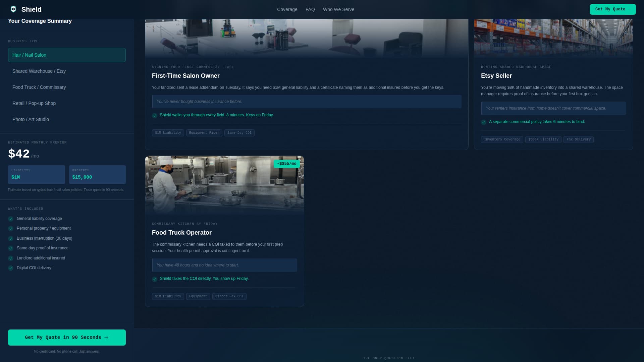
Task: Open the FAQ nav item
Action: point(310,9)
